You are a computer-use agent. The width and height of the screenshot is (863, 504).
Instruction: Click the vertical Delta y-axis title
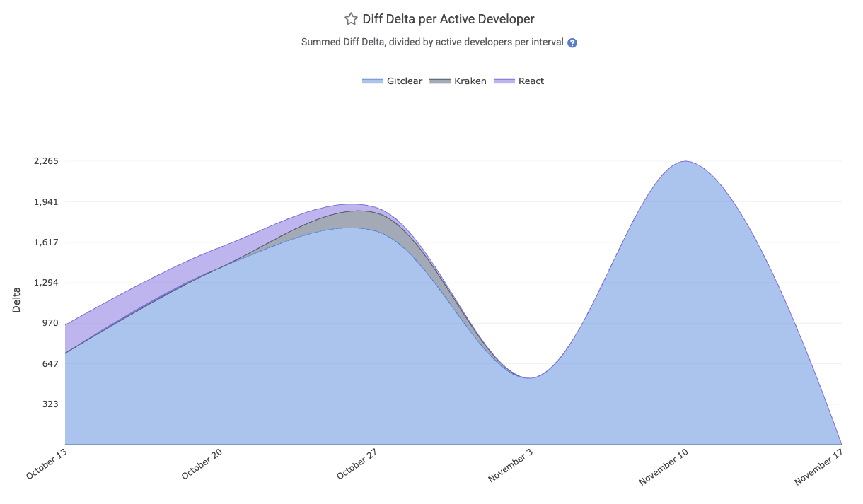click(16, 300)
